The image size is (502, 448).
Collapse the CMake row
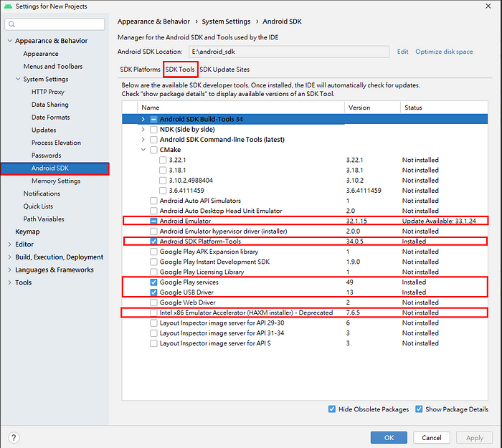[x=143, y=150]
